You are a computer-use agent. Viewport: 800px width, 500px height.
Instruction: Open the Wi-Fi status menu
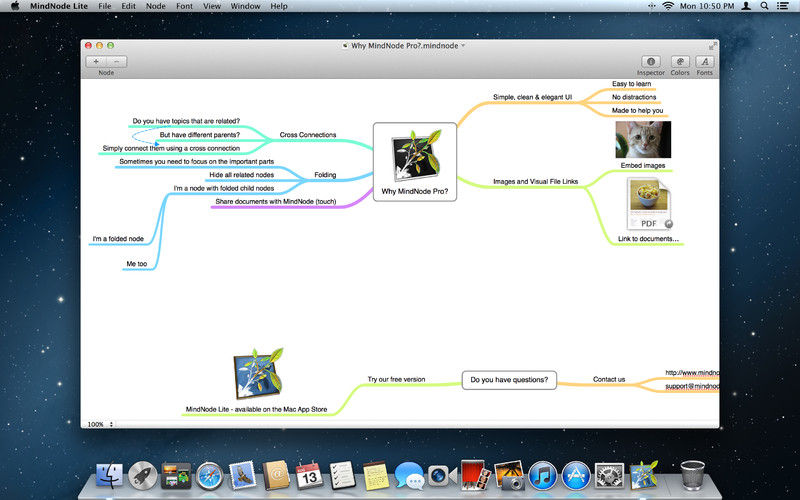(x=668, y=6)
